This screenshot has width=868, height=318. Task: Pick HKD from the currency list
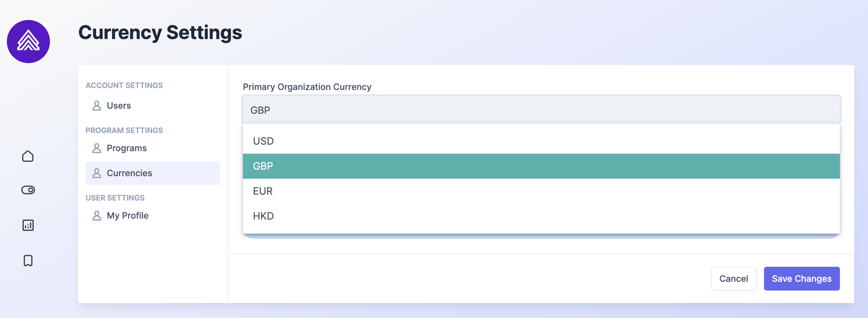tap(541, 216)
